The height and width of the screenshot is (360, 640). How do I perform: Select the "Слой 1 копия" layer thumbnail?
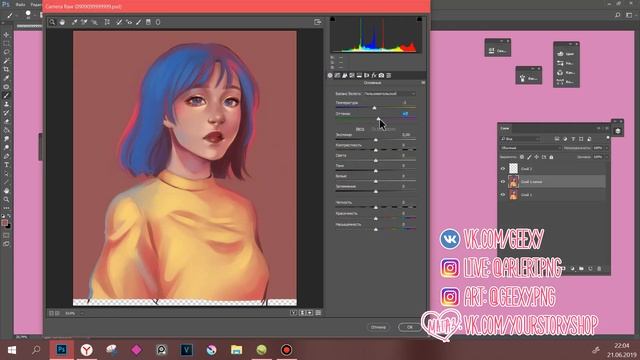513,182
